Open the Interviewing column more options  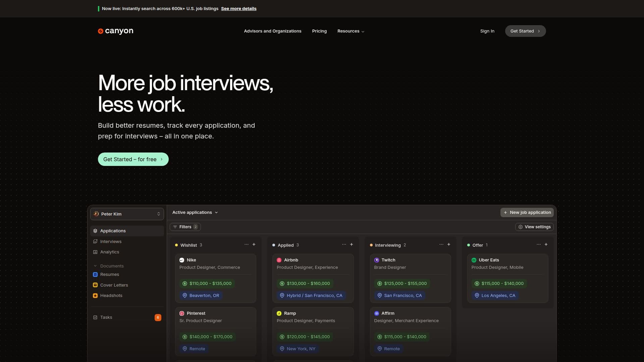pyautogui.click(x=441, y=245)
